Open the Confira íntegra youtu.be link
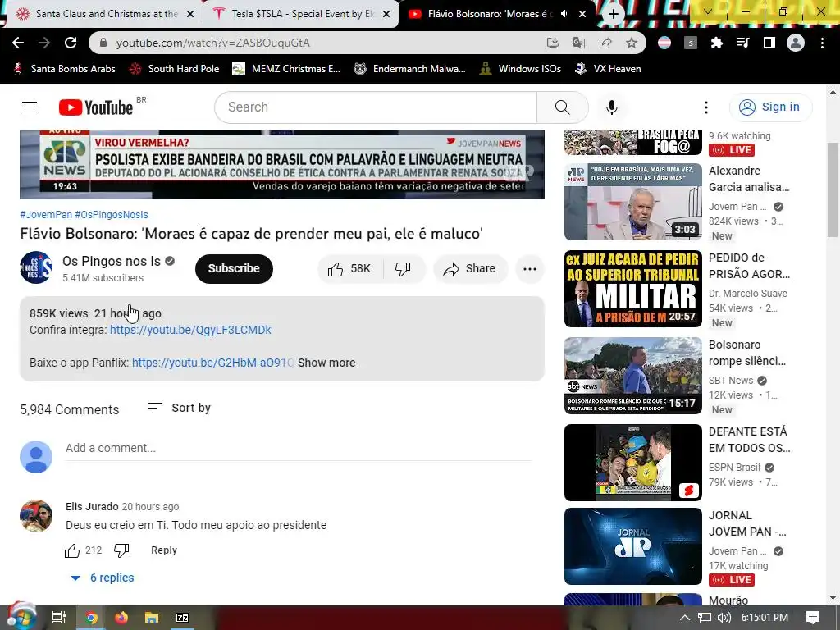Screen dimensions: 840x630 click(x=190, y=330)
